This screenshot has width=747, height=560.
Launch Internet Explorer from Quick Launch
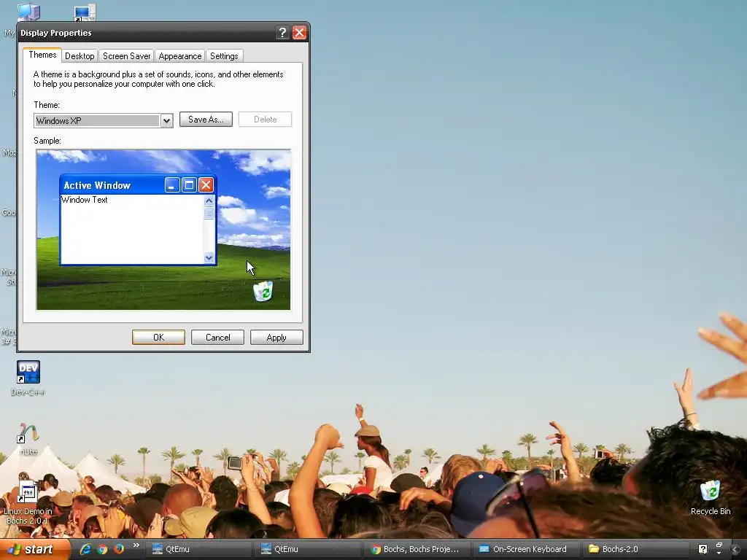(x=86, y=549)
